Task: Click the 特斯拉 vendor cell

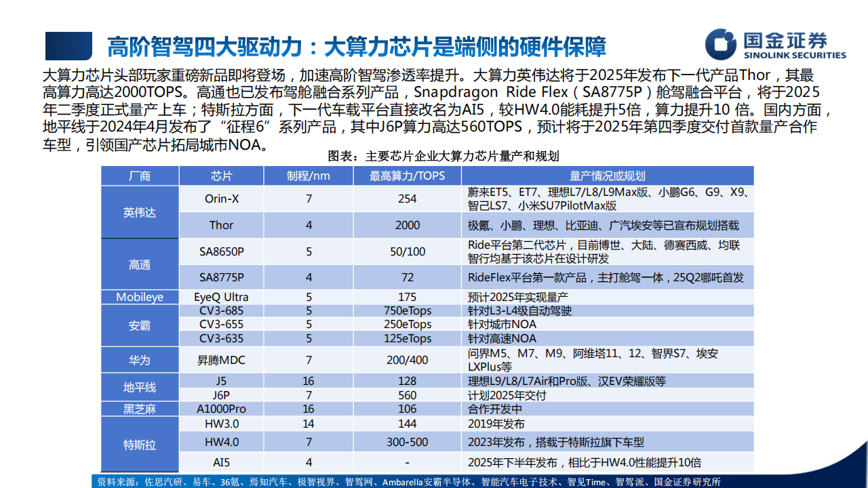Action: (140, 445)
